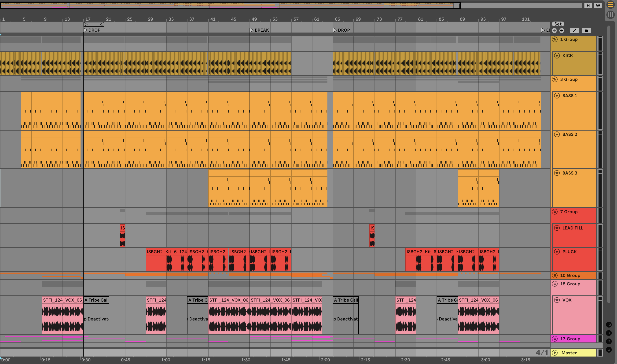
Task: Unfold the 10 Group track
Action: (555, 275)
